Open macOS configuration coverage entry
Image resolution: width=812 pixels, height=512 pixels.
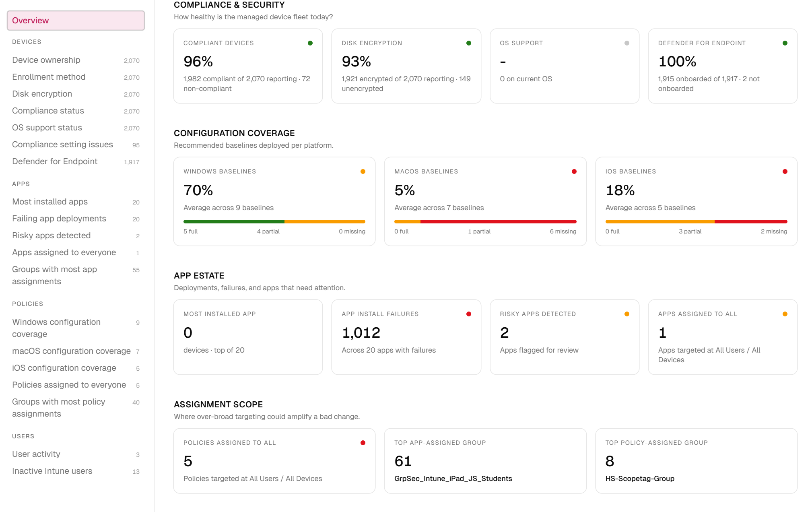[76, 351]
